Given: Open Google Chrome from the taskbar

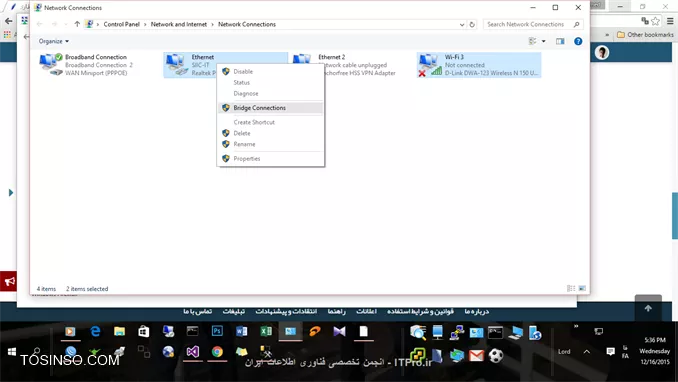Looking at the screenshot, I should pos(217,352).
